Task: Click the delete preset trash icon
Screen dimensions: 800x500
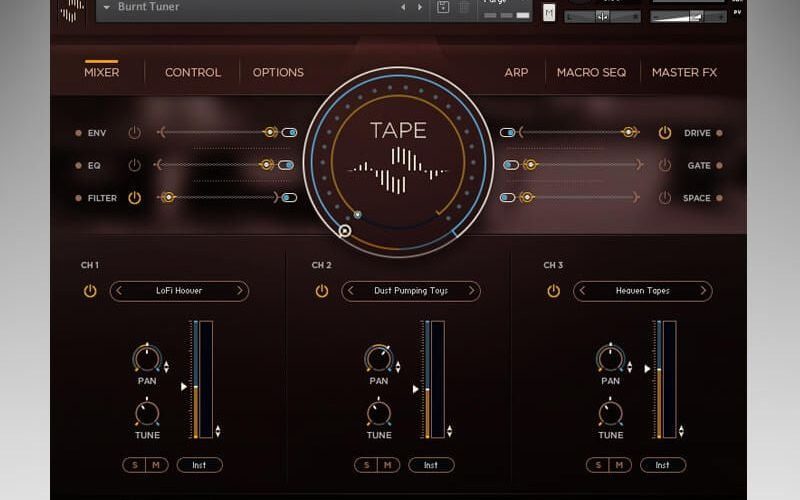Action: pyautogui.click(x=464, y=7)
